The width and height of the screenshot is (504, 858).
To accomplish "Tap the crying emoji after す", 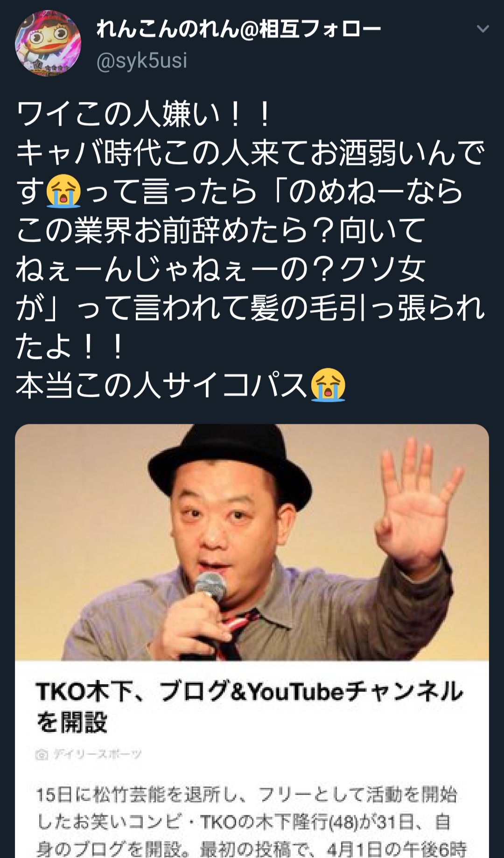I will (63, 191).
